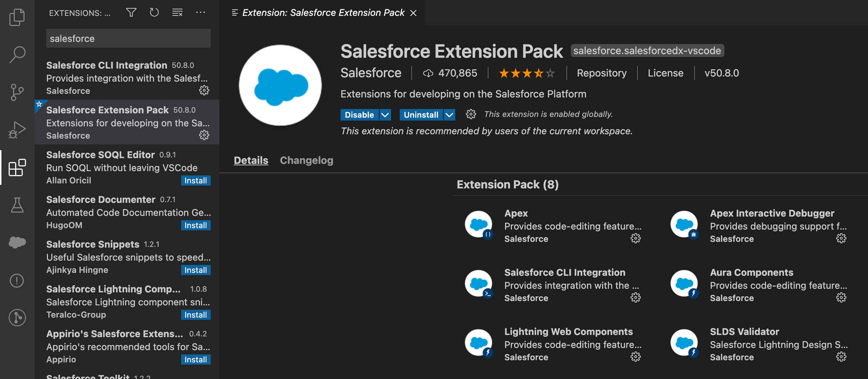Click the Salesforce Extension Pack logo
The image size is (868, 379).
pyautogui.click(x=280, y=86)
